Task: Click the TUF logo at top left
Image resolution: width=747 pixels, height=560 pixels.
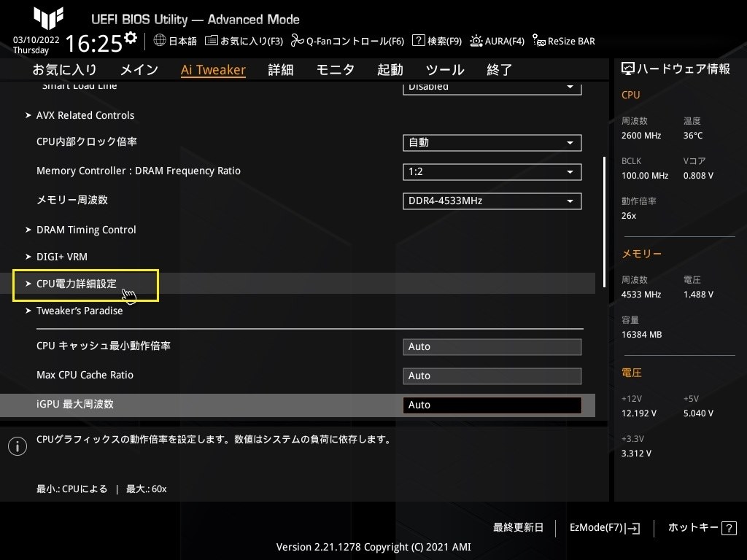Action: tap(49, 18)
